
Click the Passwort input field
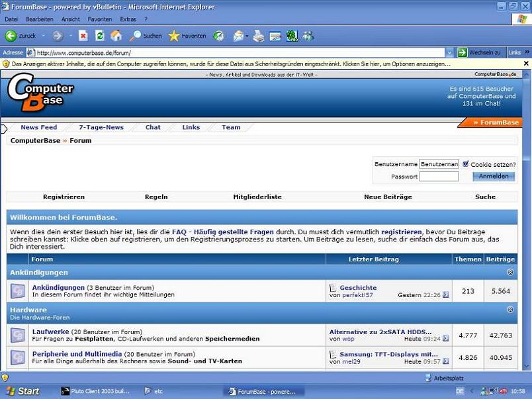[x=439, y=177]
